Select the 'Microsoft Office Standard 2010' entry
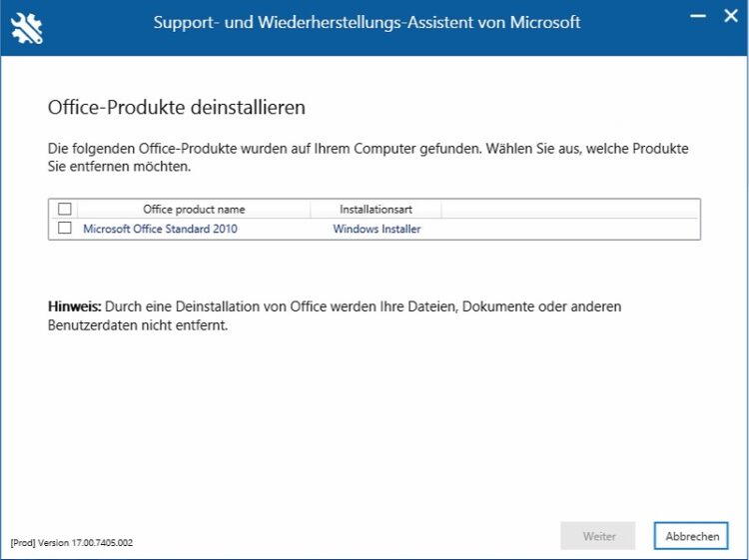Screen dimensions: 749x560 tap(160, 229)
